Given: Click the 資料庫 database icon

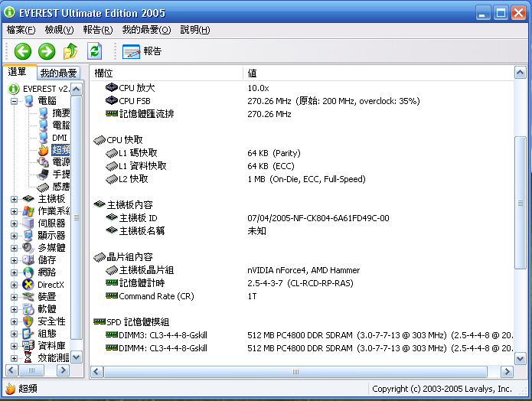Looking at the screenshot, I should click(x=28, y=346).
